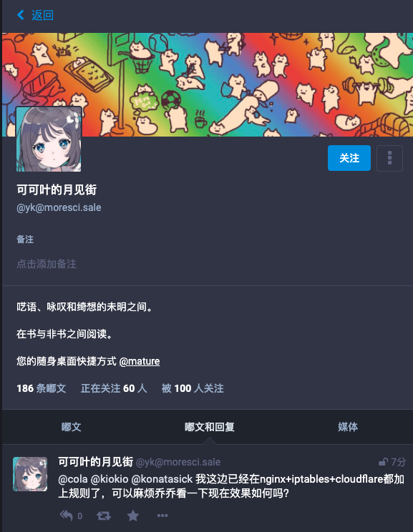Open the three-dot profile options menu
This screenshot has width=413, height=532.
[x=389, y=158]
